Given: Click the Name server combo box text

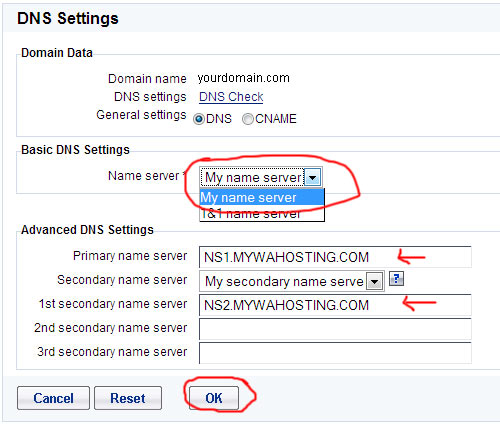Looking at the screenshot, I should [x=252, y=177].
